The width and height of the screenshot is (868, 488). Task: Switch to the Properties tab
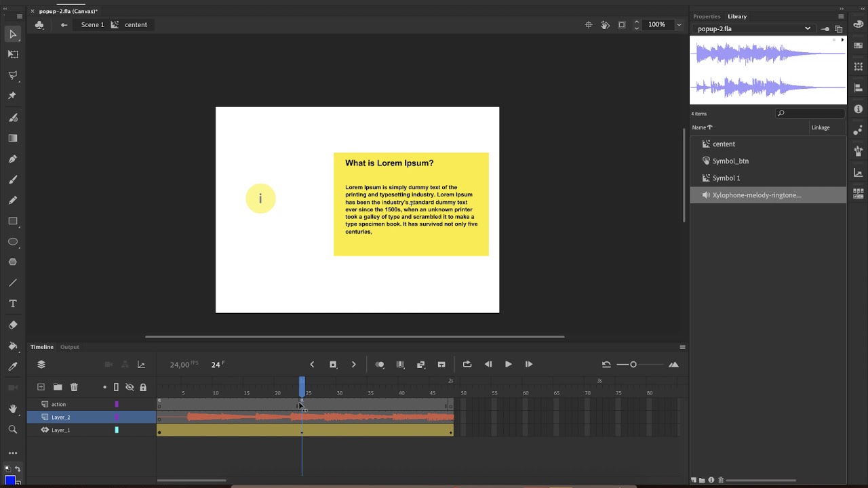707,16
